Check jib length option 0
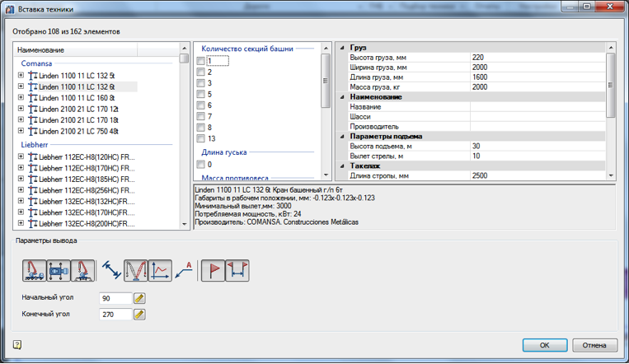This screenshot has height=364, width=629. pyautogui.click(x=200, y=165)
